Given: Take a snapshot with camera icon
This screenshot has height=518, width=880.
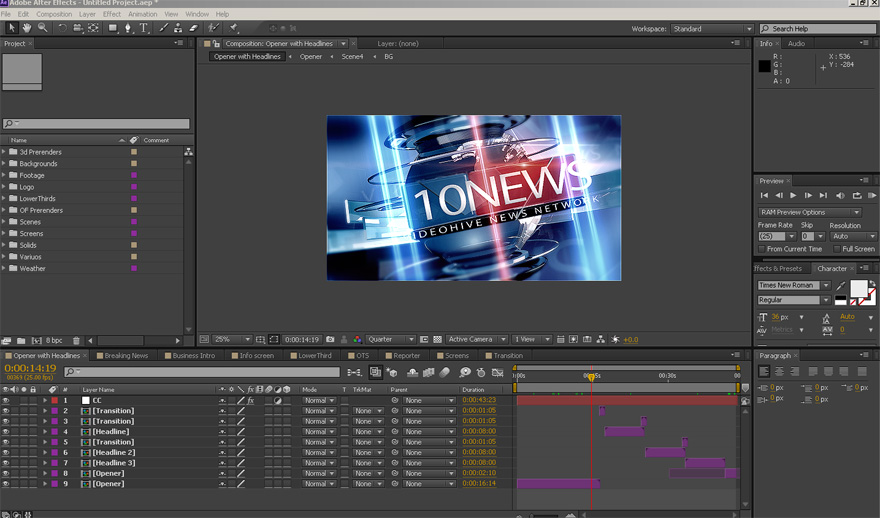Looking at the screenshot, I should (x=330, y=339).
